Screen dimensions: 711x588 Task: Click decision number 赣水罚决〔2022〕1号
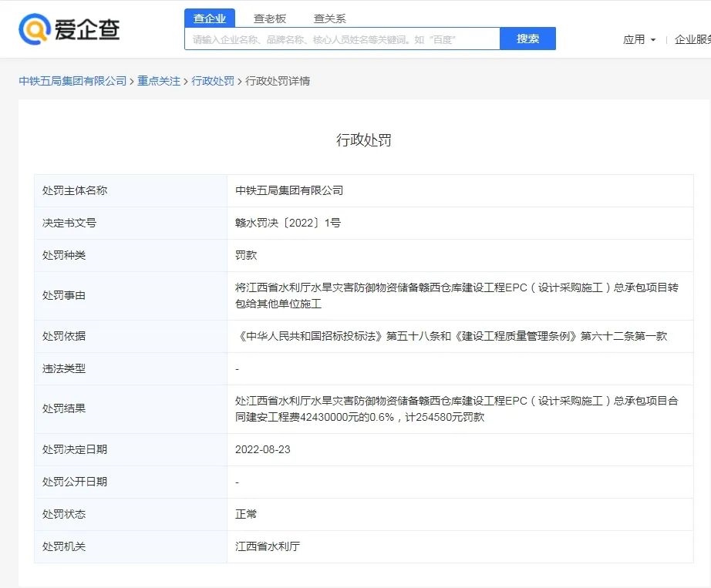(x=288, y=223)
